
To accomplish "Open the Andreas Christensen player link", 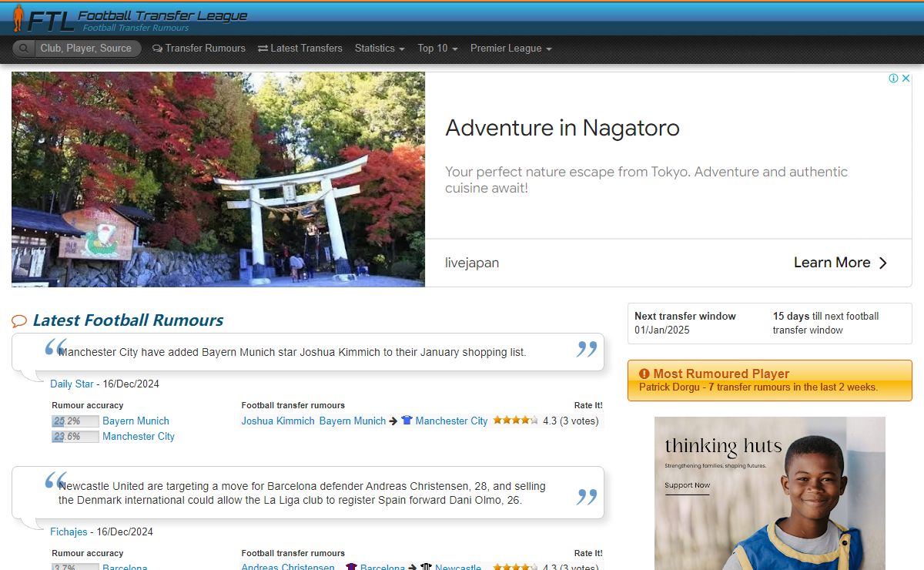I will 288,568.
